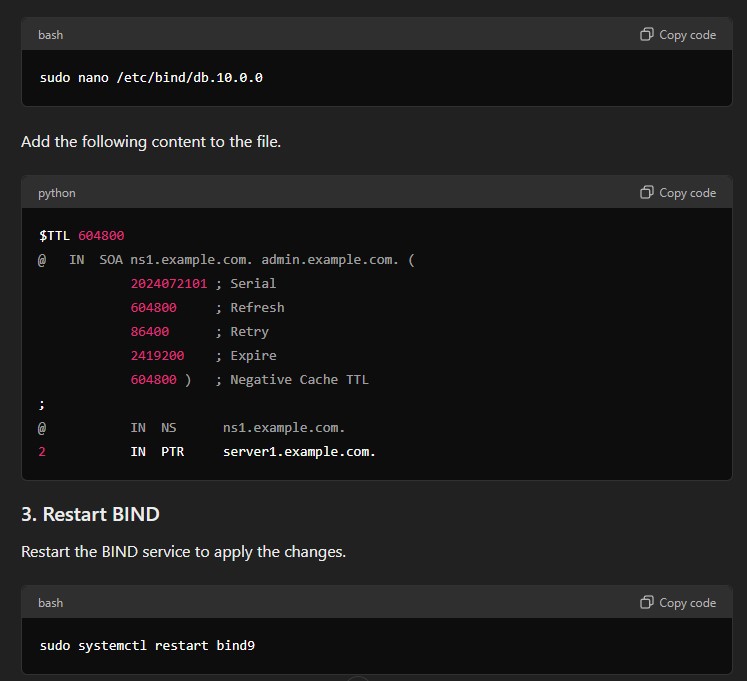Screen dimensions: 747x681
Task: Click the NS record ns1.example.com.
Action: (x=284, y=427)
